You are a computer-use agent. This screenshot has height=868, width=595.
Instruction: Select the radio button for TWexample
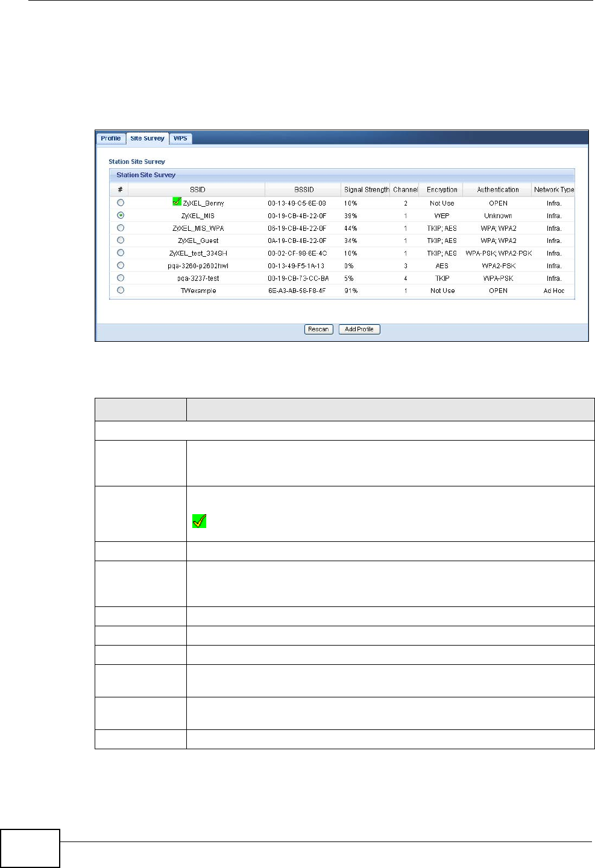tap(121, 291)
